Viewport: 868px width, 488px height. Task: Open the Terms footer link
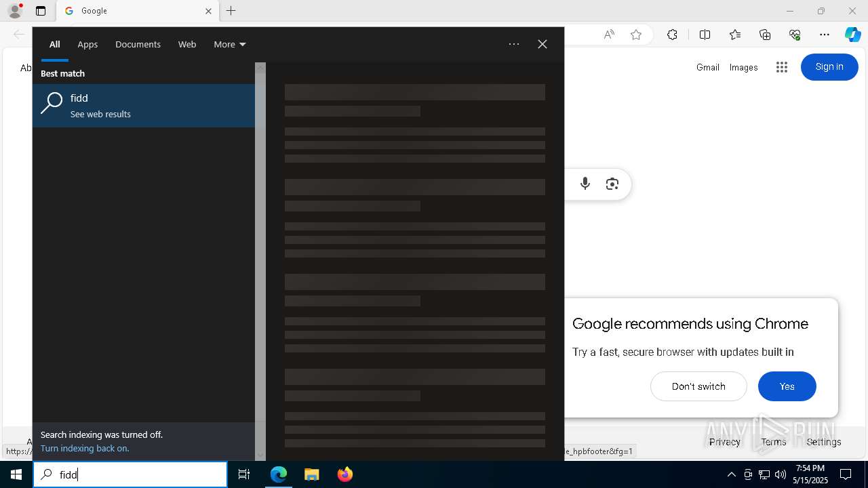click(x=773, y=442)
